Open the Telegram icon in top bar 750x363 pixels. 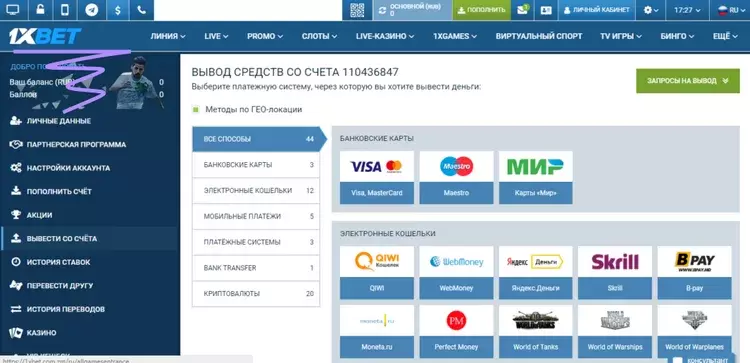[91, 10]
